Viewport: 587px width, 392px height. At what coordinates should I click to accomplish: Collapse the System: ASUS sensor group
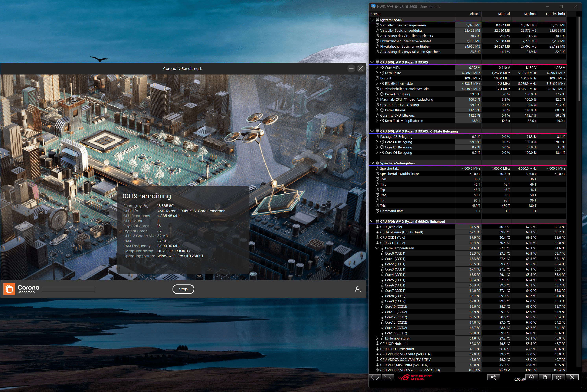pyautogui.click(x=372, y=20)
